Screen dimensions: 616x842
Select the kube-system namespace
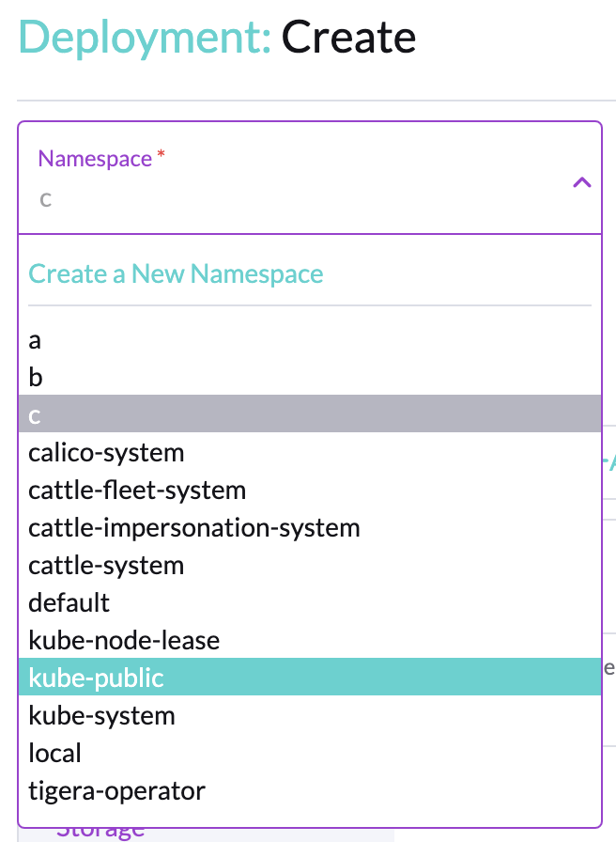[101, 715]
